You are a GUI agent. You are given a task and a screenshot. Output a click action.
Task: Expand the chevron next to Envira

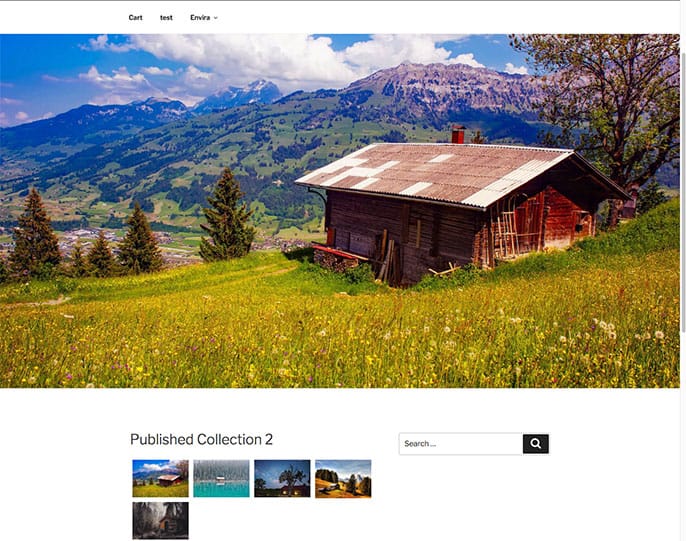coord(215,18)
